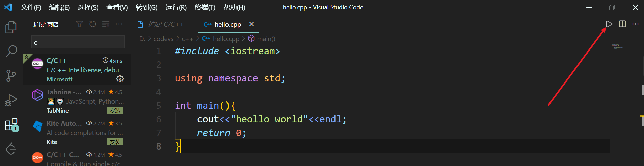The width and height of the screenshot is (644, 166).
Task: Open the Run and Debug view
Action: click(x=11, y=100)
